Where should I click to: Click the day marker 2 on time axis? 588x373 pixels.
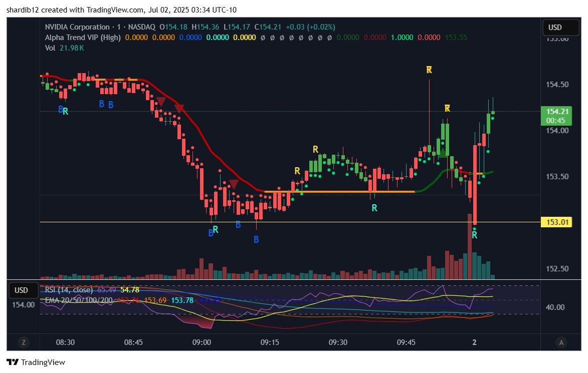pyautogui.click(x=474, y=342)
